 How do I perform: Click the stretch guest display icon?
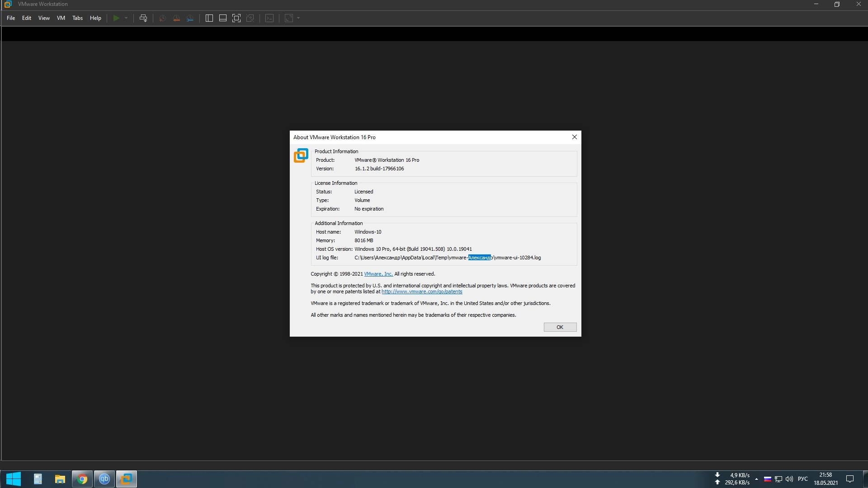[289, 18]
